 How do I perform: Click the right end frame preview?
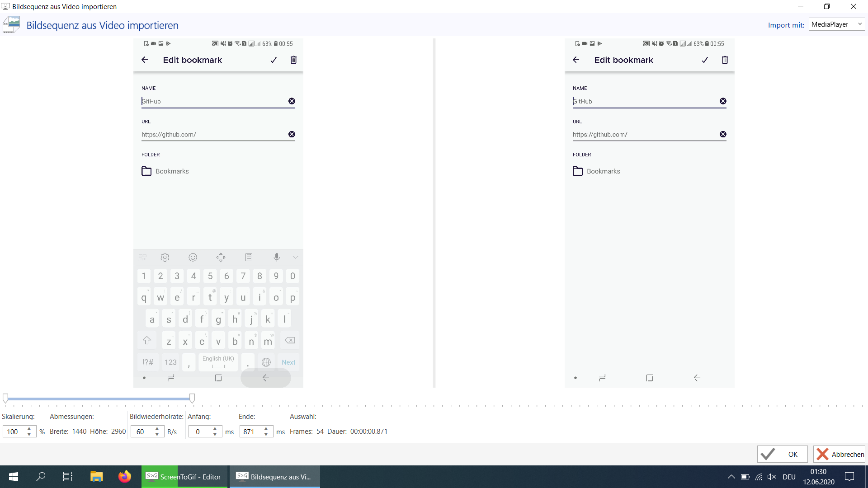point(649,213)
